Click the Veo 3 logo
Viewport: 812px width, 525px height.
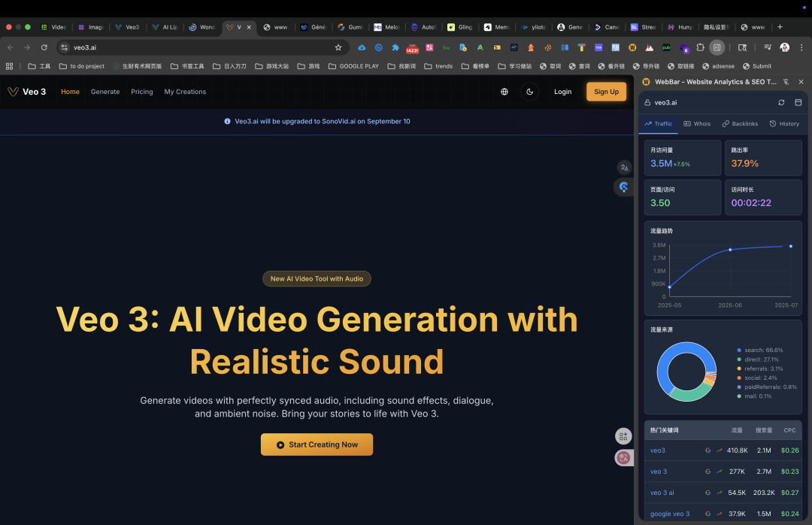[27, 92]
